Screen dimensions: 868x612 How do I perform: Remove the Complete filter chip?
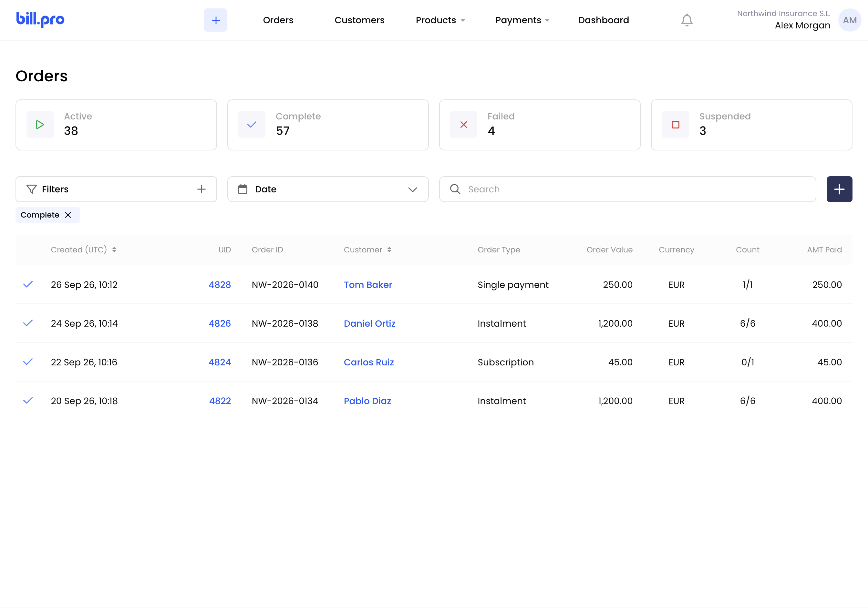(68, 215)
